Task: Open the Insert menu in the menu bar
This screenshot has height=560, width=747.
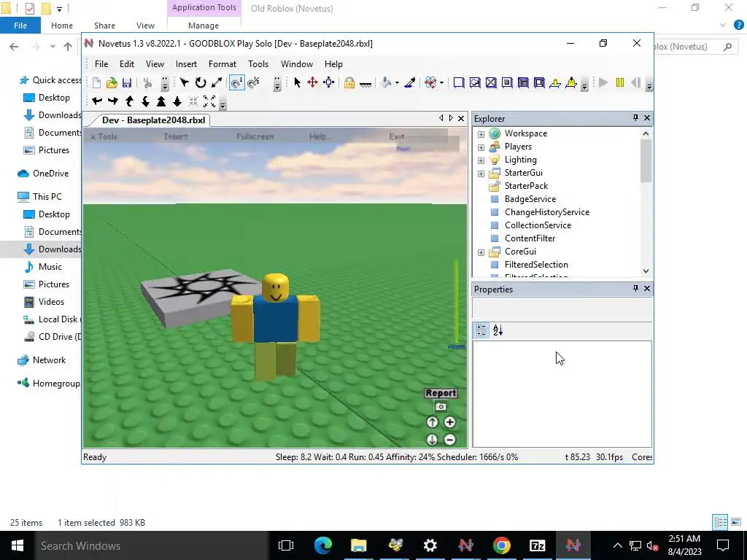Action: coord(186,64)
